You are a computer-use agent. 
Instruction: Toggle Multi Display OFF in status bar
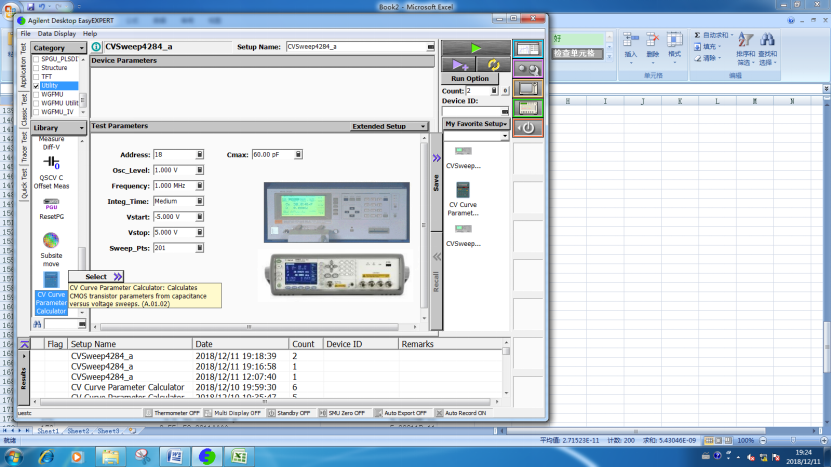(x=233, y=413)
